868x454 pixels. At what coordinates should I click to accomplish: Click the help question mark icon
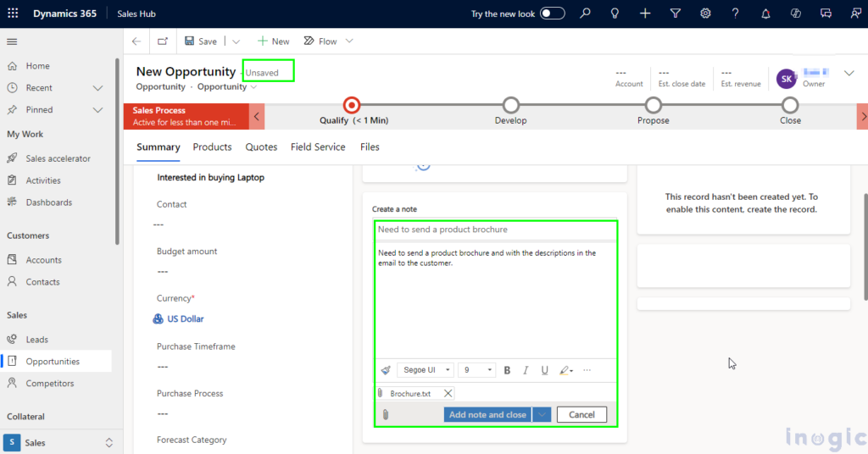(735, 14)
